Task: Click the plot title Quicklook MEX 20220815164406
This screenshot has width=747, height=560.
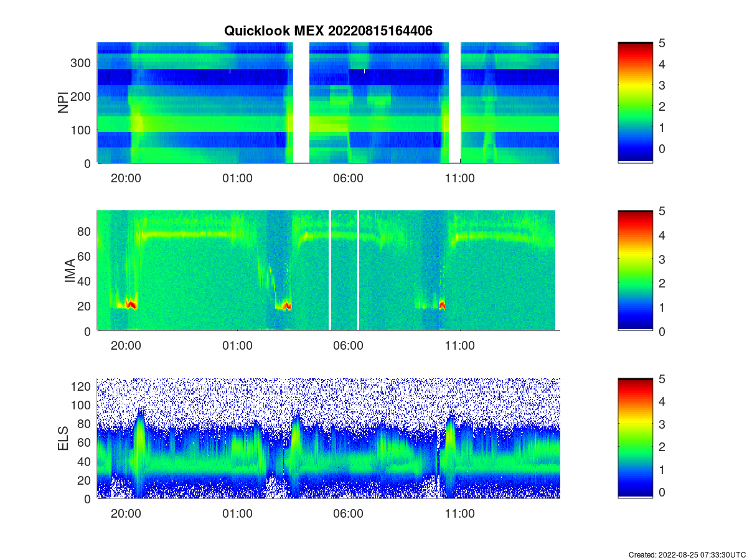Action: click(328, 30)
